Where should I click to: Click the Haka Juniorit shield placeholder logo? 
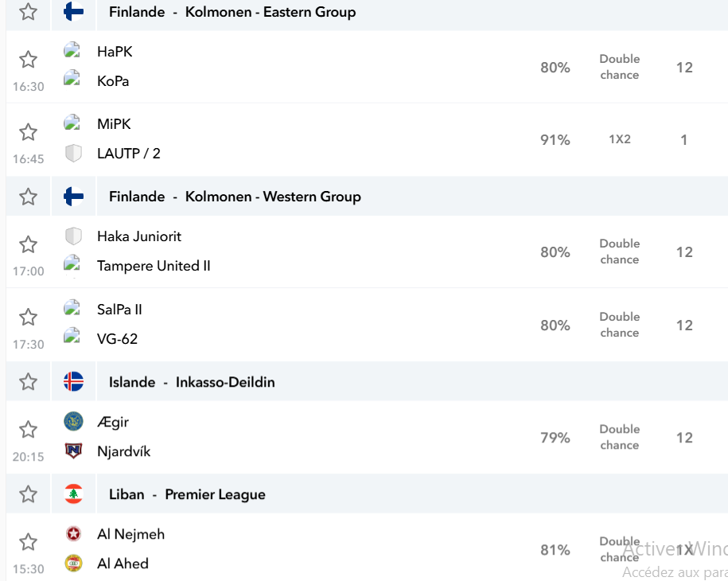[73, 236]
